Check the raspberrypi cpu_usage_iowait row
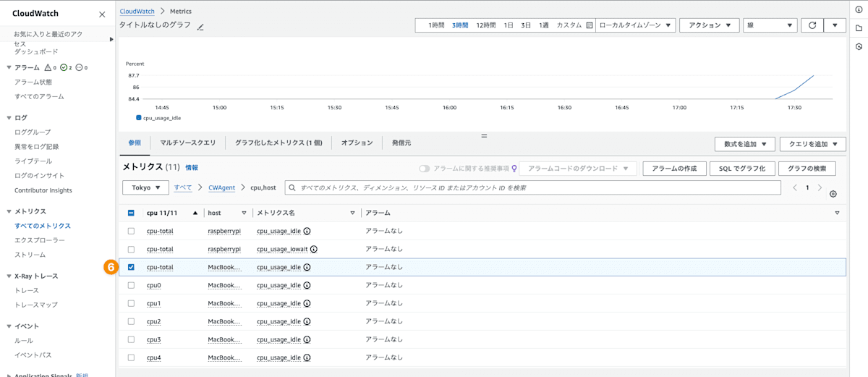The width and height of the screenshot is (868, 377). coord(131,249)
